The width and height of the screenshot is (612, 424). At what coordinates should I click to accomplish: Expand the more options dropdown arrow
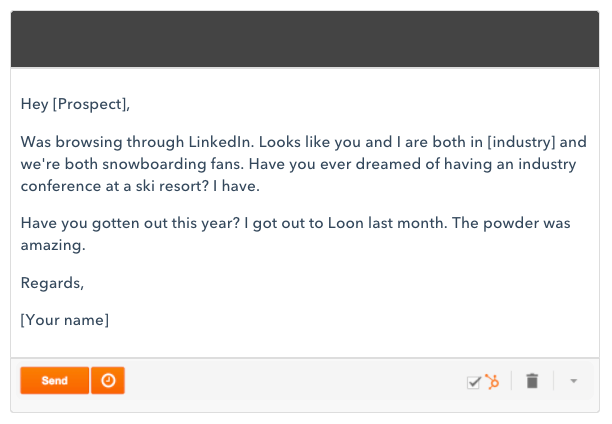(573, 381)
